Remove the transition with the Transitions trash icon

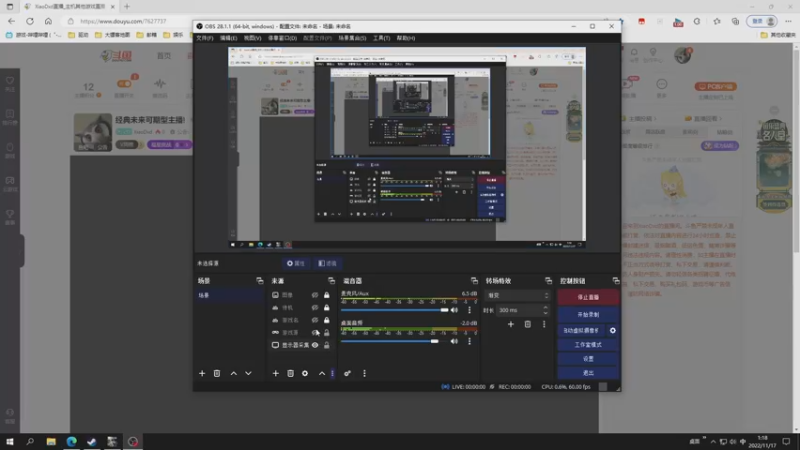[x=528, y=324]
